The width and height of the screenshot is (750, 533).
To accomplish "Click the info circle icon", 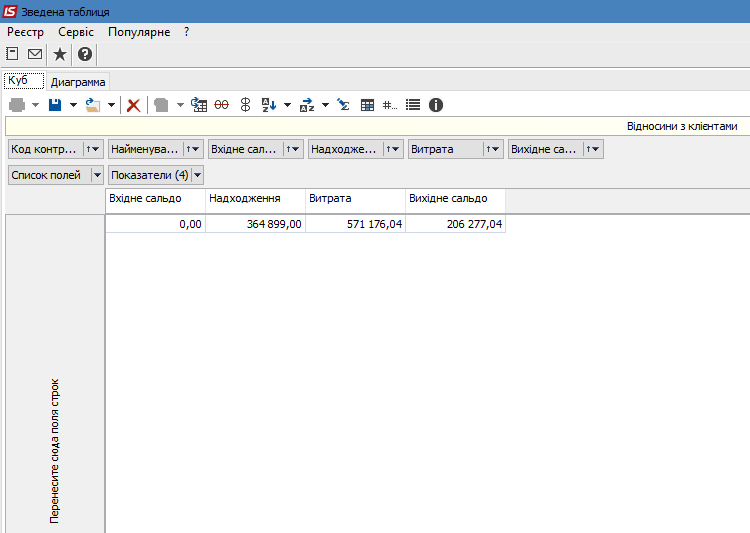I will tap(436, 105).
